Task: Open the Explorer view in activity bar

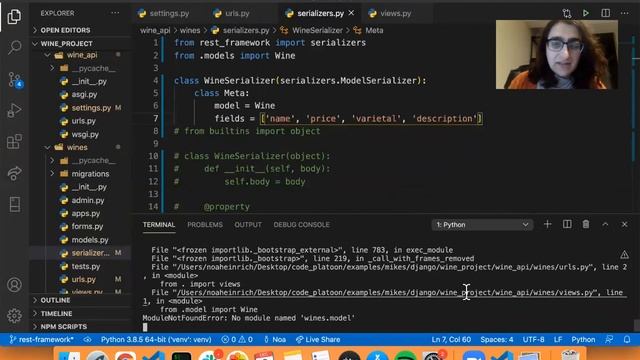Action: (x=14, y=16)
